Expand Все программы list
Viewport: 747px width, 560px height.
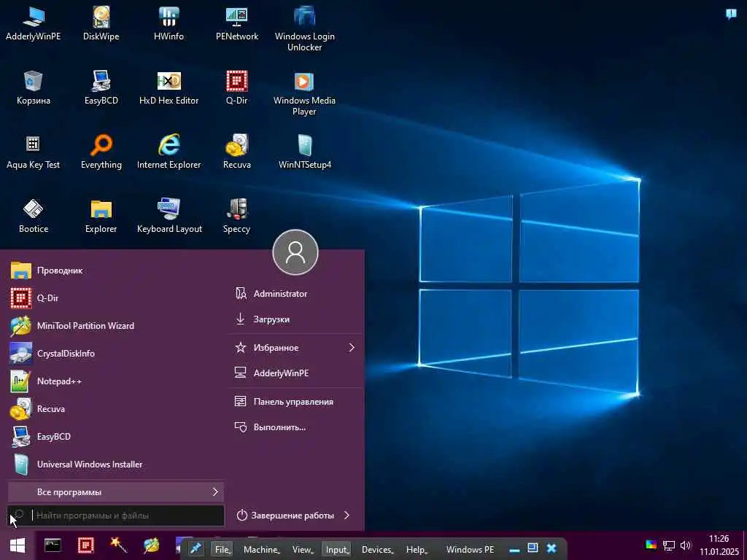pyautogui.click(x=116, y=492)
